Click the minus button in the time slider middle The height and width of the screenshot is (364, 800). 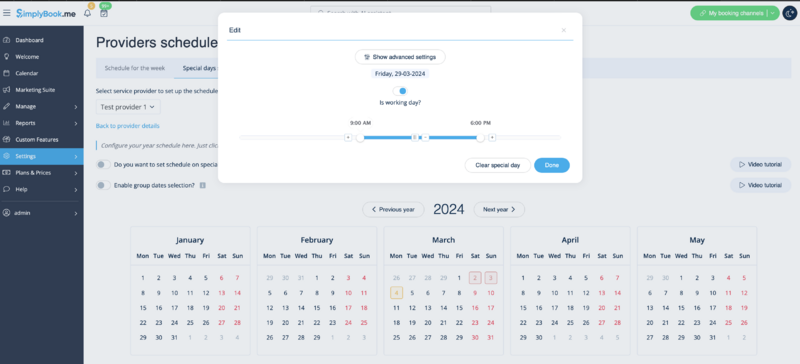point(425,137)
